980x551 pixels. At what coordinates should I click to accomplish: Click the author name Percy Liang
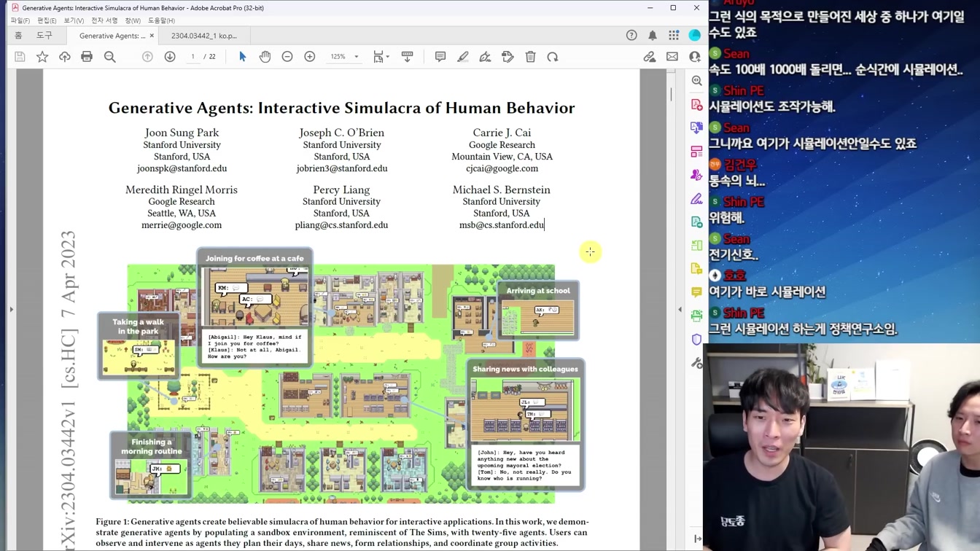click(341, 189)
